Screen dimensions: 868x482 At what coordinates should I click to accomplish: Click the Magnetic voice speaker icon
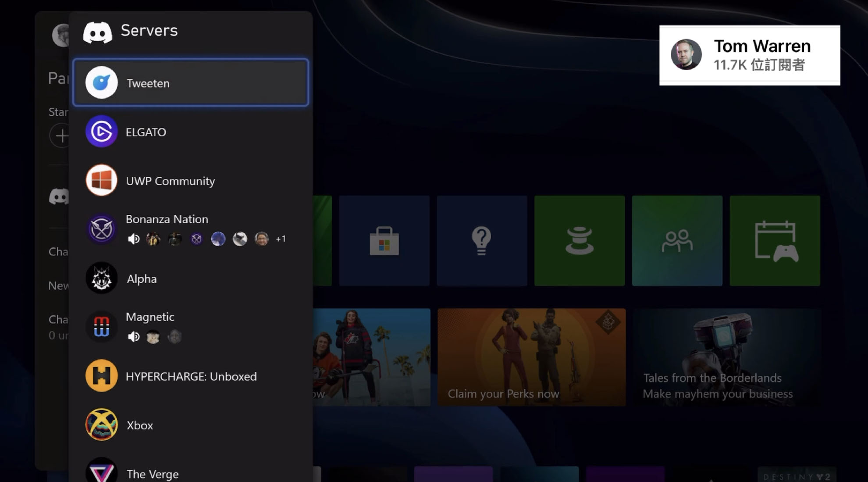pyautogui.click(x=133, y=336)
